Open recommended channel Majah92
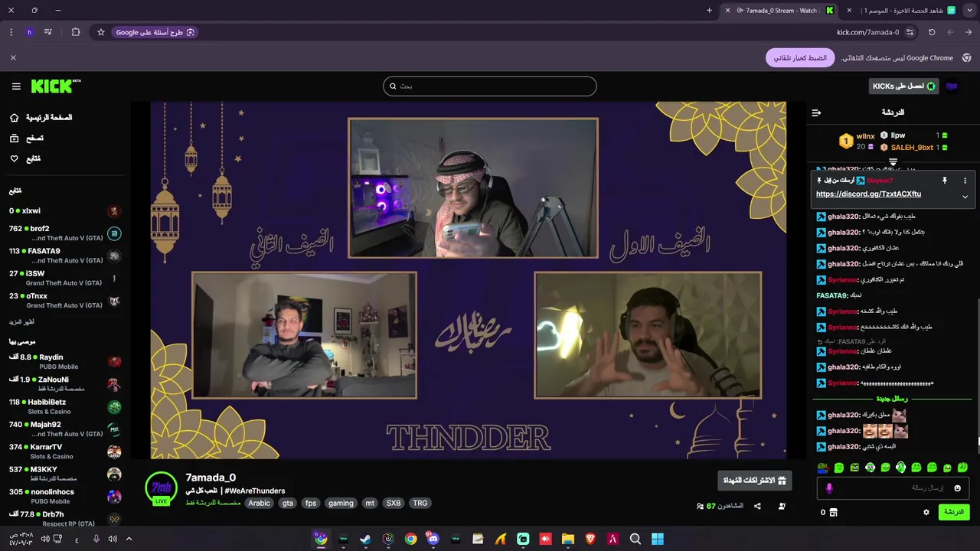980x551 pixels. click(x=65, y=429)
